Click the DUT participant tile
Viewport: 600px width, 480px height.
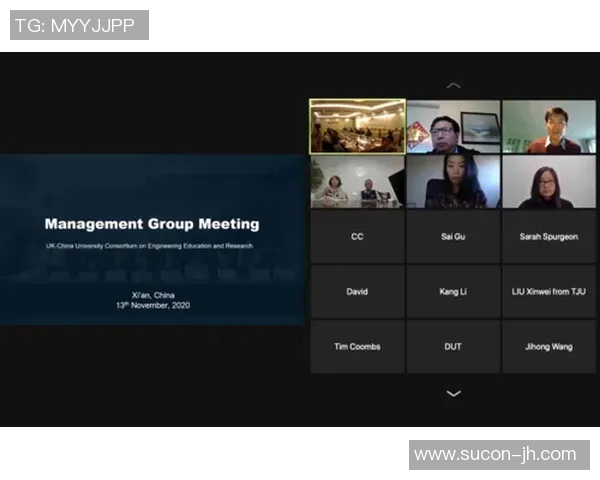[x=452, y=347]
